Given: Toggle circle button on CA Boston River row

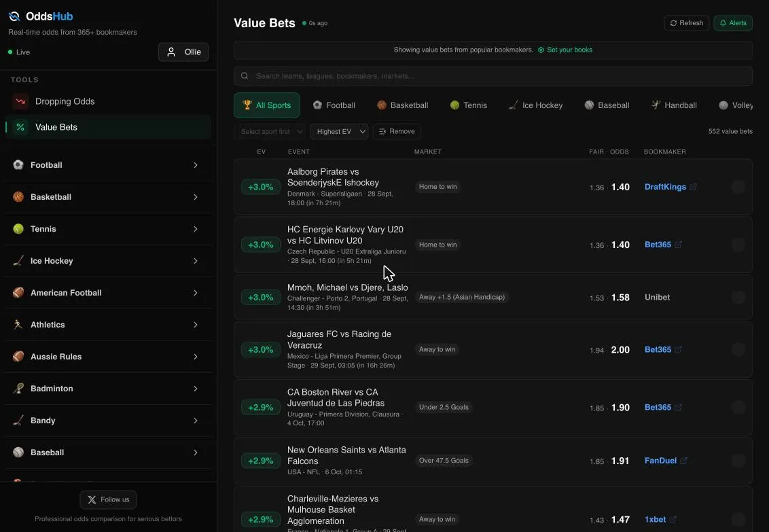Looking at the screenshot, I should [x=738, y=408].
